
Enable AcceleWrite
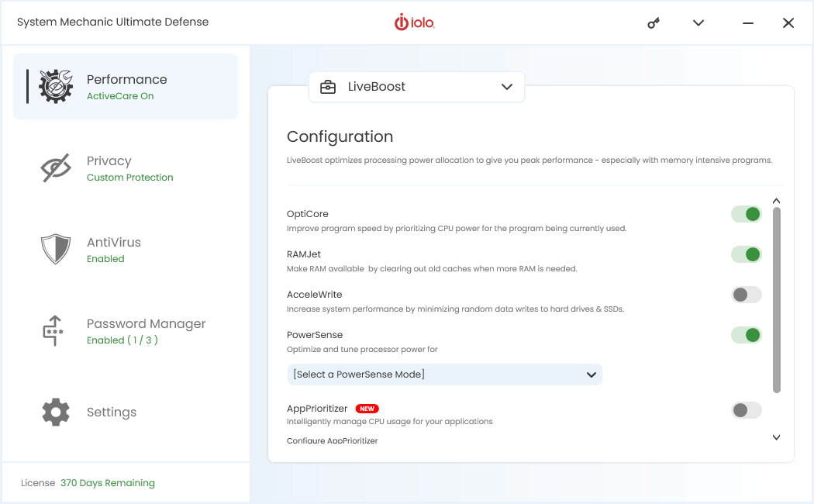tap(746, 295)
